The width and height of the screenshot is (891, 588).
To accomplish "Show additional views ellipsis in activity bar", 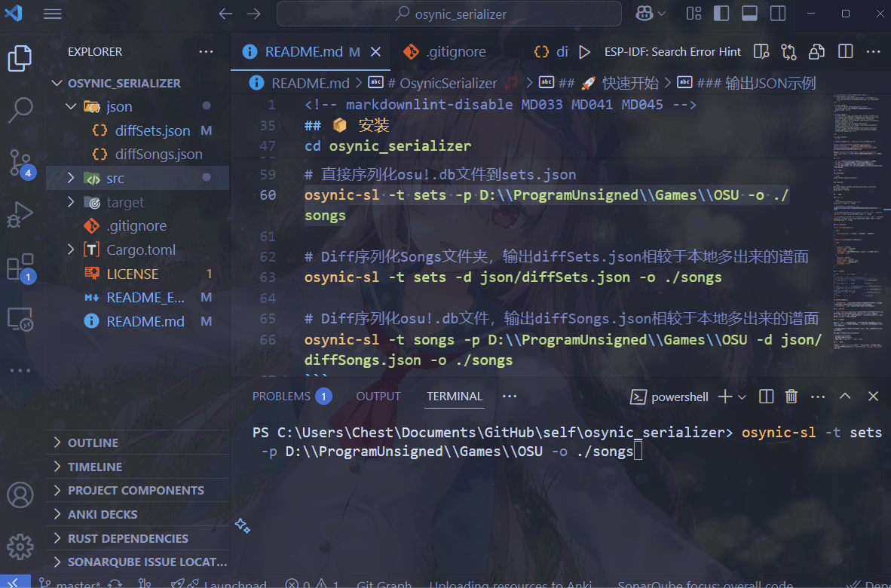I will click(20, 370).
